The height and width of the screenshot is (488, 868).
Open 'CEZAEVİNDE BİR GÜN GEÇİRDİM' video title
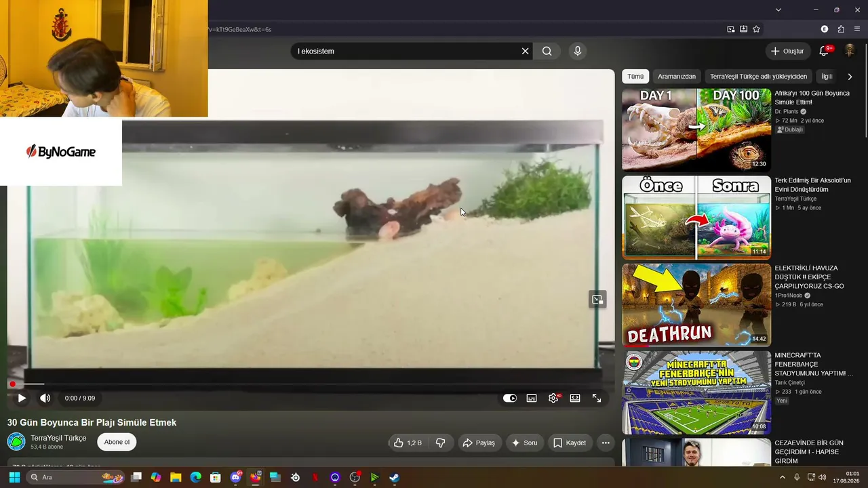[809, 452]
